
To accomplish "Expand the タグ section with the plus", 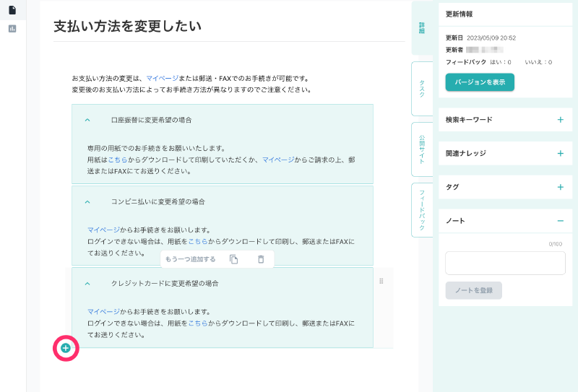I will (560, 187).
